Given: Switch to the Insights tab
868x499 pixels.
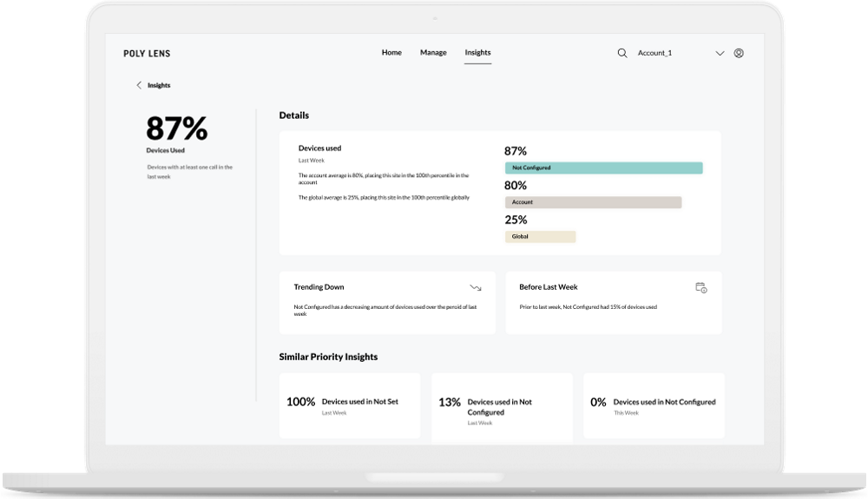Looking at the screenshot, I should pyautogui.click(x=477, y=53).
